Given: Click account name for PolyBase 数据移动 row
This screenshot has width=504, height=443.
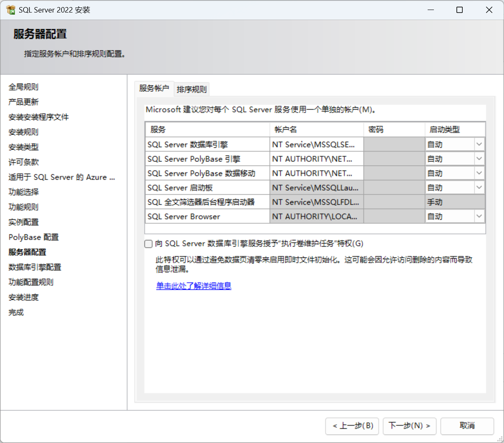Looking at the screenshot, I should (317, 173).
